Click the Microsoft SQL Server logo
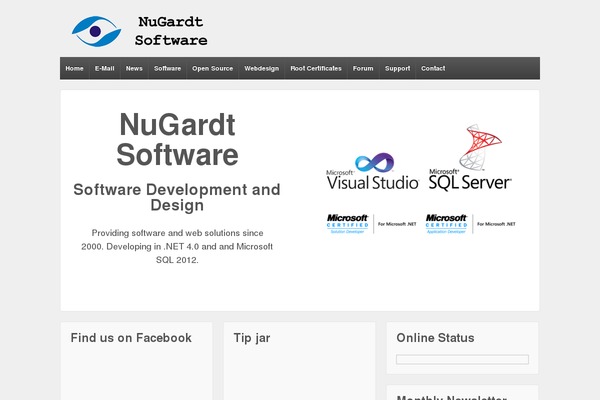600x400 pixels. tap(470, 158)
